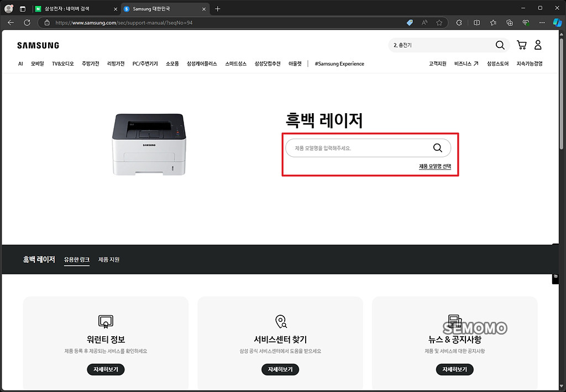The image size is (566, 392).
Task: Open browser extensions icon
Action: click(459, 22)
